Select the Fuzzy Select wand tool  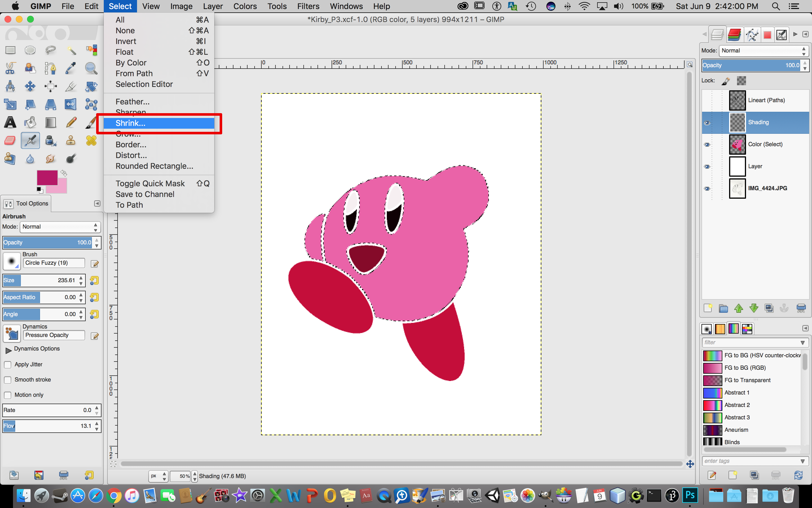71,51
